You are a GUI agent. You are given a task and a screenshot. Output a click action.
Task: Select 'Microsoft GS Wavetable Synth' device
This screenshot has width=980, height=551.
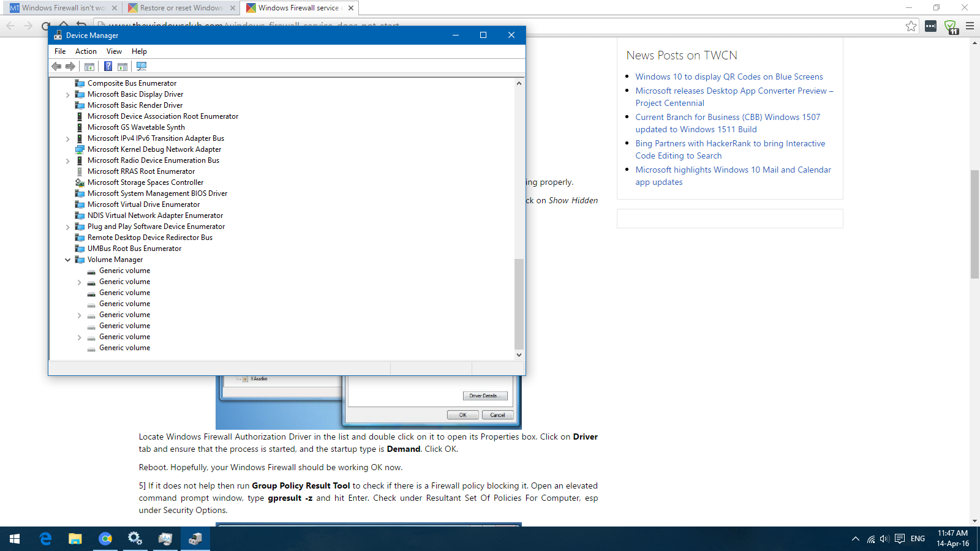pos(136,127)
